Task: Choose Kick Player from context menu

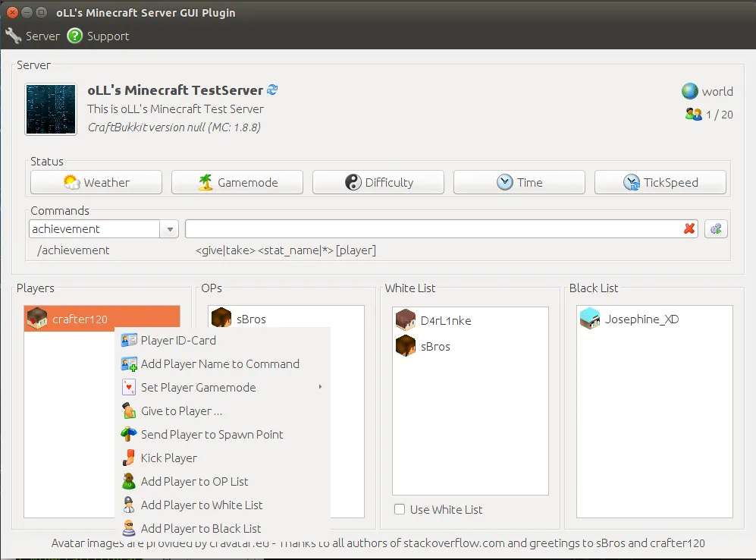Action: point(222,458)
